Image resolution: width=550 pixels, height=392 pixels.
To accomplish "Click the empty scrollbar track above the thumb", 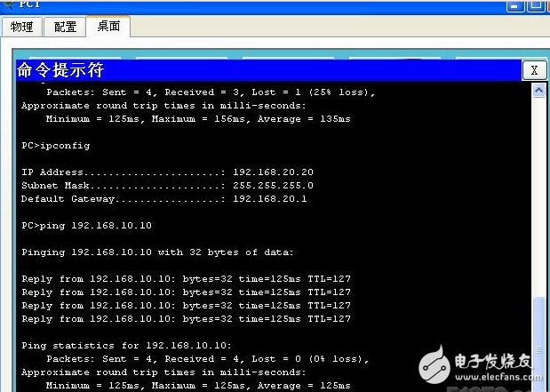I will tap(538, 196).
